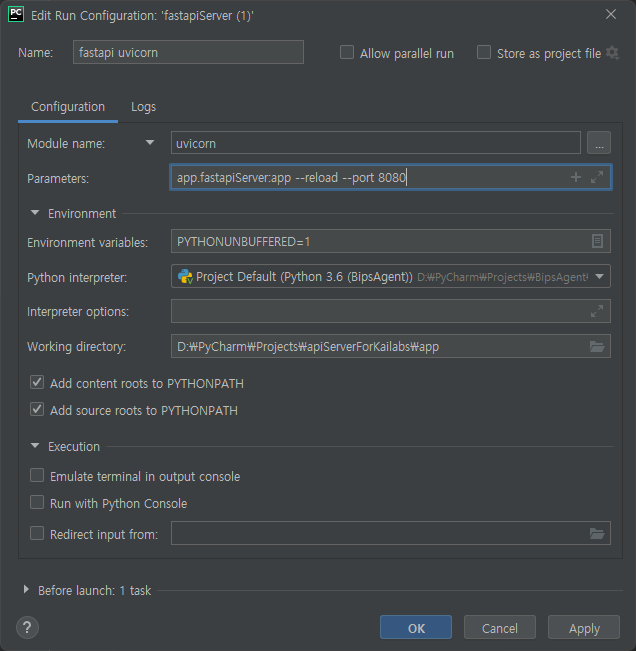
Task: Collapse the Environment section
Action: click(35, 213)
